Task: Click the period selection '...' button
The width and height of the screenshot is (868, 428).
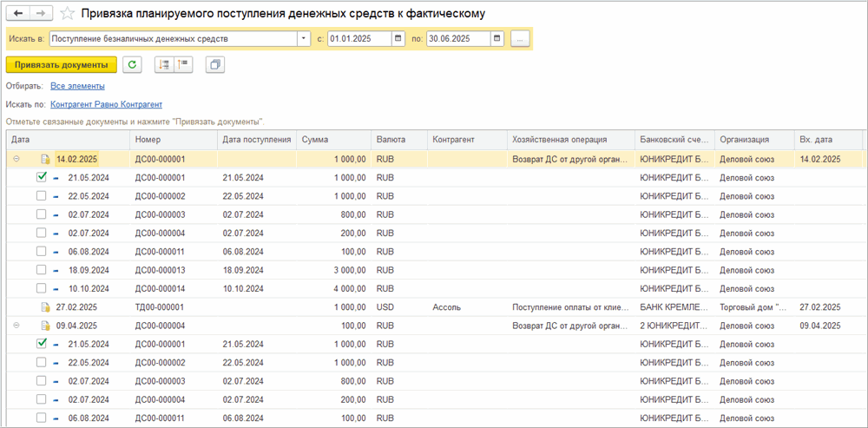Action: click(x=520, y=39)
